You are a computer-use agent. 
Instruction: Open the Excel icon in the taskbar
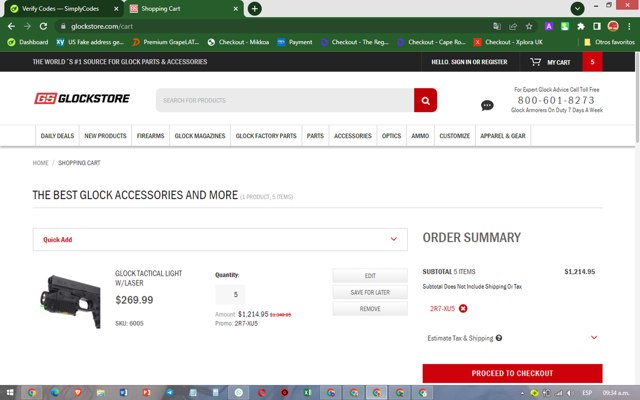pos(307,392)
